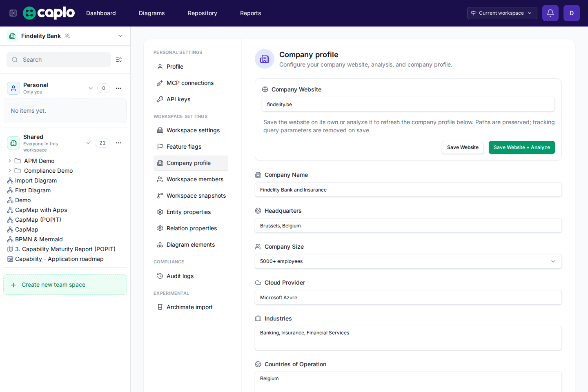Screen dimensions: 588x392
Task: Click the API keys key icon
Action: point(160,99)
